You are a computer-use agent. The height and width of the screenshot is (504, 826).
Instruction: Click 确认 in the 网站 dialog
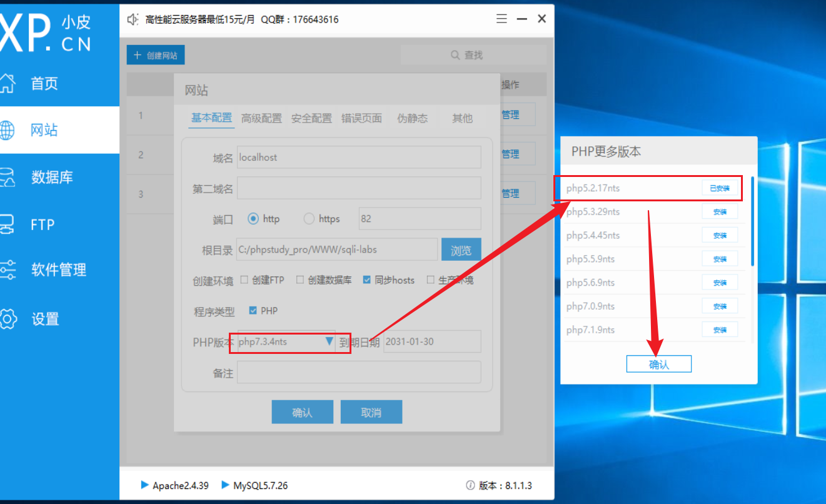click(x=303, y=413)
